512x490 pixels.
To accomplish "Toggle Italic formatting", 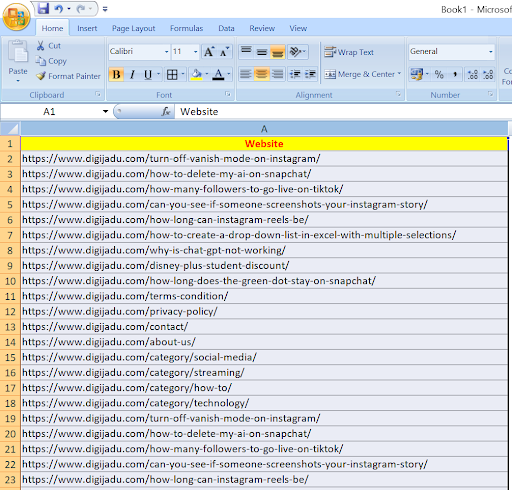I will [x=132, y=74].
